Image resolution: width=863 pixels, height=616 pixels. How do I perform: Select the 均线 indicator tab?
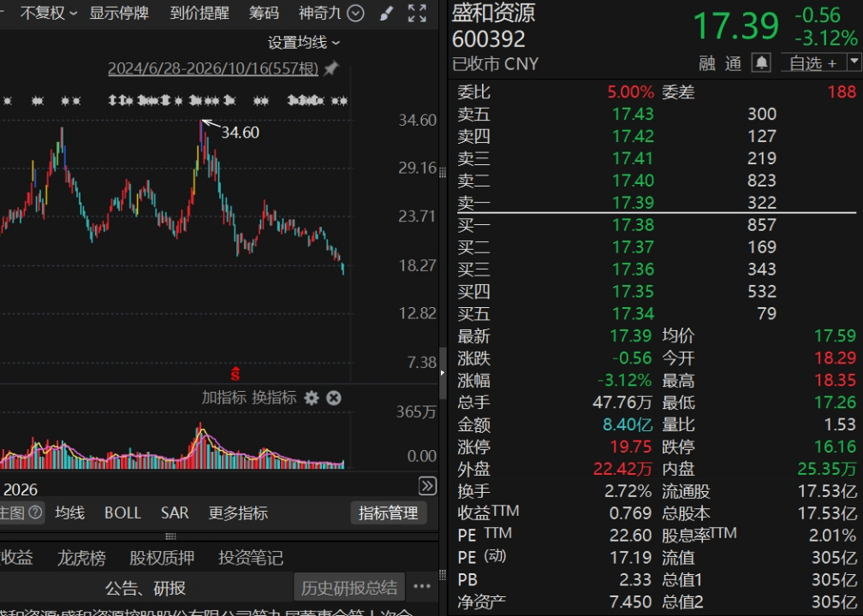(70, 513)
